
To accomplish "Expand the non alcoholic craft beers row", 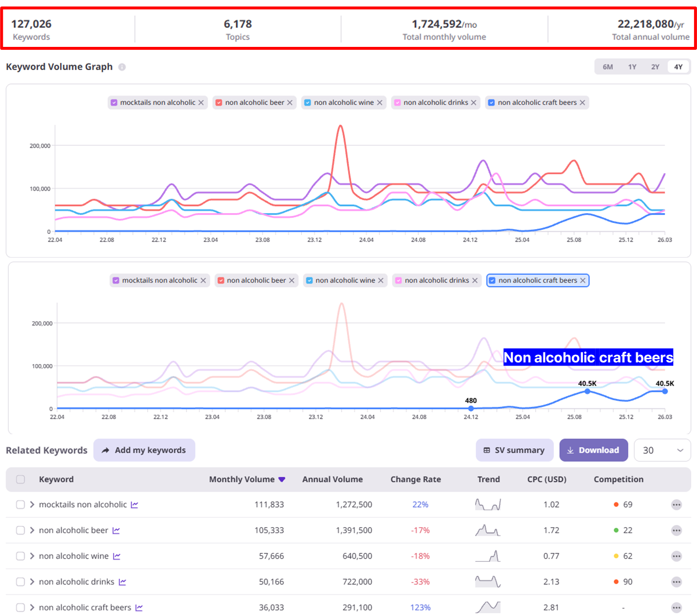I will 32,607.
